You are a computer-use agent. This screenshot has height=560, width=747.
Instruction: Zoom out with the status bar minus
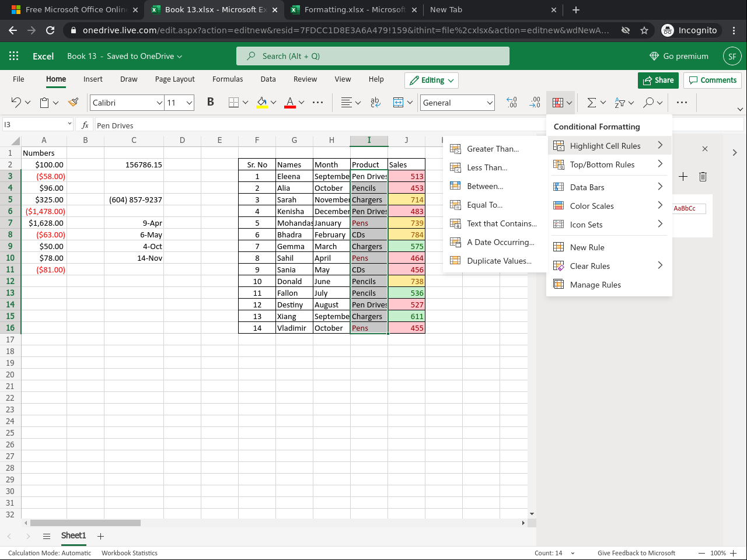702,553
